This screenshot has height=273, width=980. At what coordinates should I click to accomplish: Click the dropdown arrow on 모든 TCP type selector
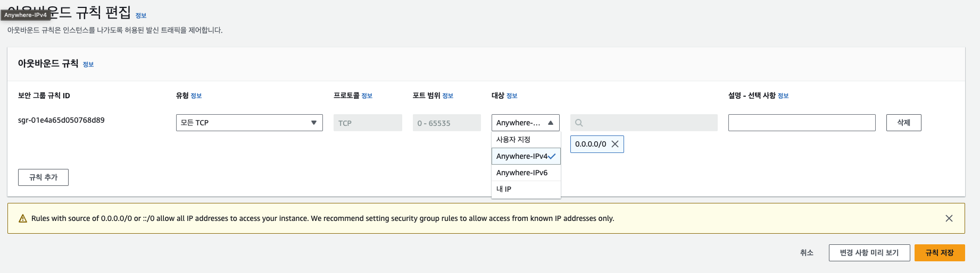pos(314,123)
